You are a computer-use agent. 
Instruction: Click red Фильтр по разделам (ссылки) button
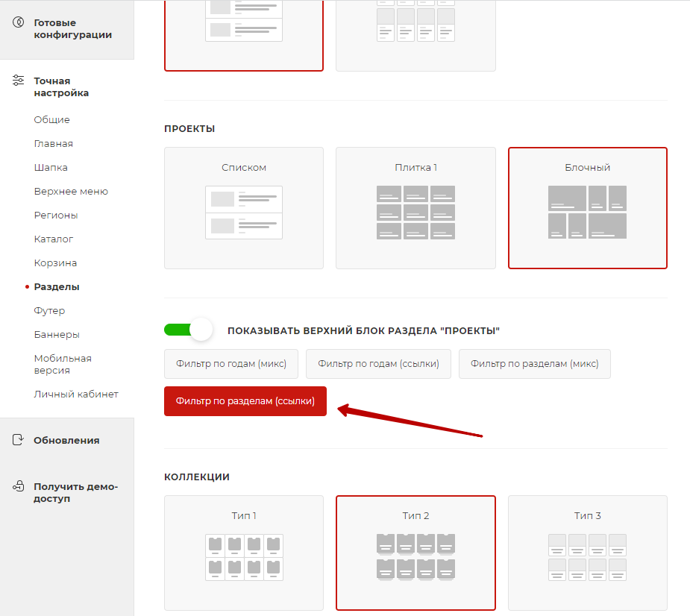(x=245, y=400)
